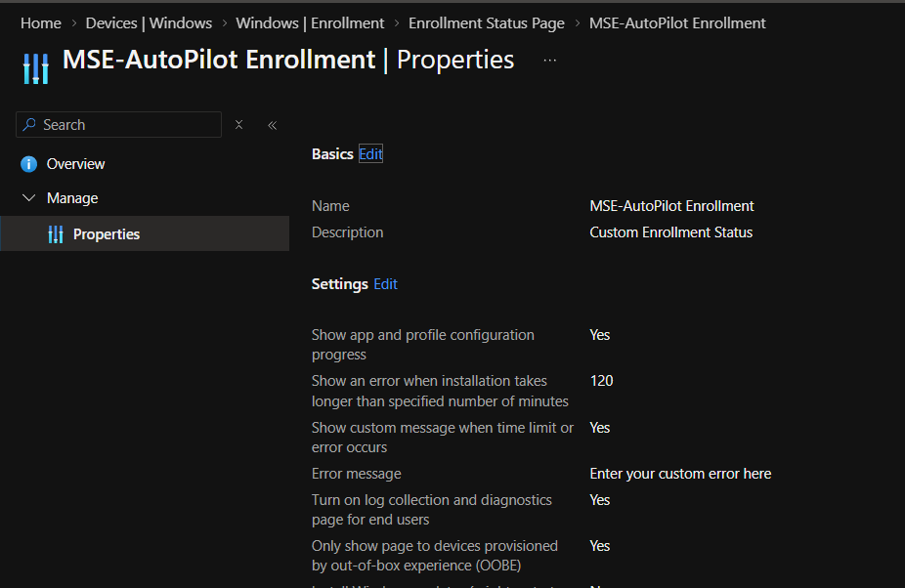Go to the Home breadcrumb
905x588 pixels.
41,22
